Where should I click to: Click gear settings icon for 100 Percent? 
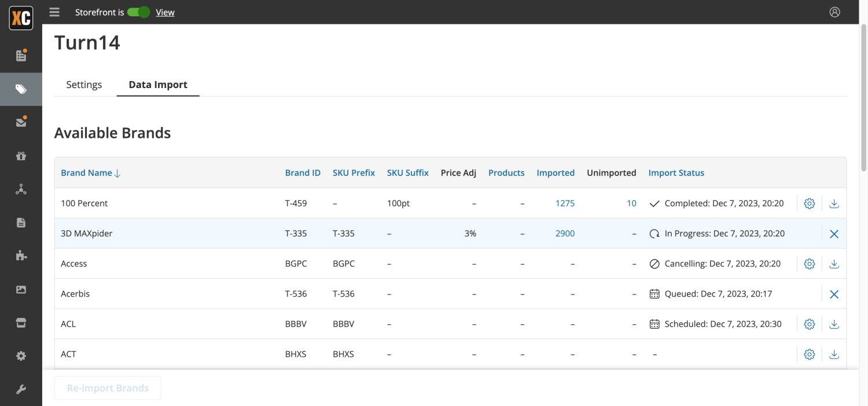809,203
